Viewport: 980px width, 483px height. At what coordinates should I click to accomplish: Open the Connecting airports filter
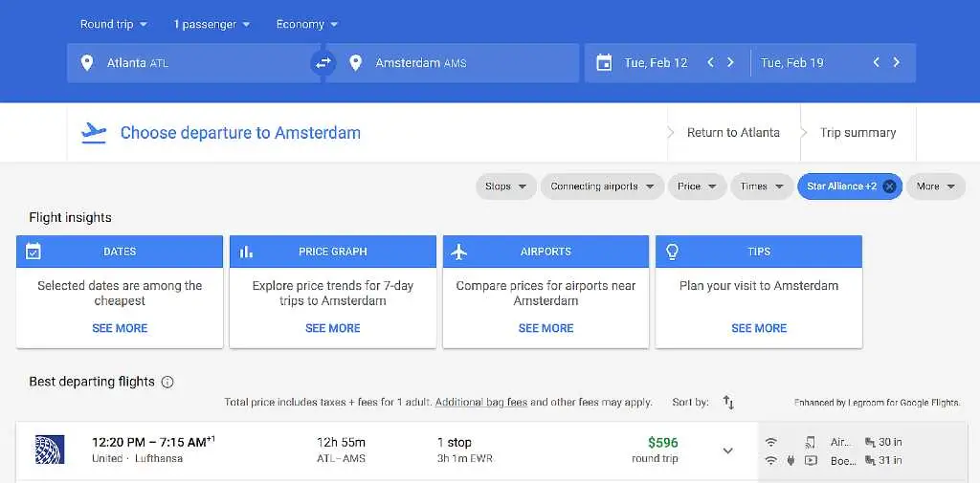coord(603,187)
